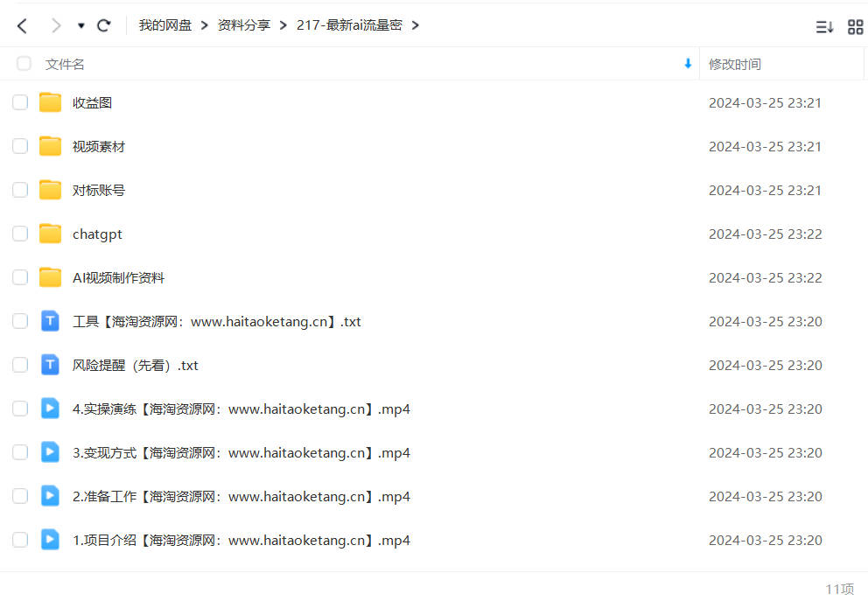Click the text file icon for 工具

pos(50,321)
